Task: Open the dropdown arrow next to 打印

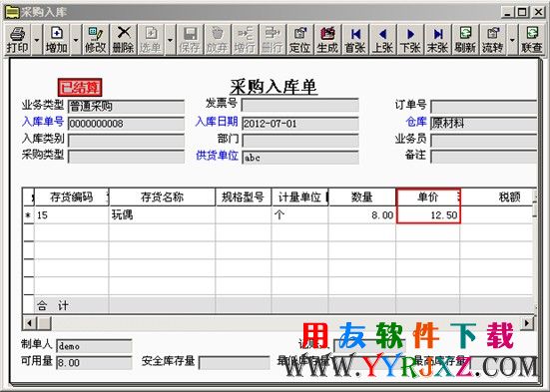Action: tap(37, 40)
